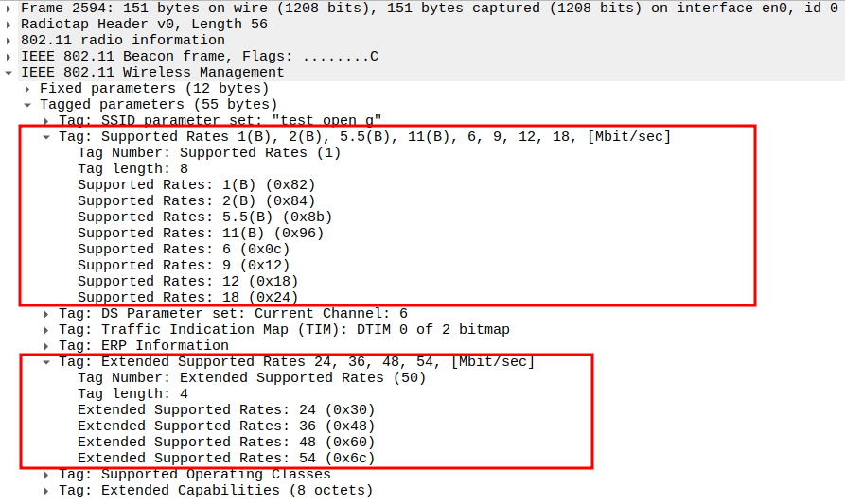Expand the Traffic Indication Map tag
845x504 pixels.
pyautogui.click(x=47, y=329)
